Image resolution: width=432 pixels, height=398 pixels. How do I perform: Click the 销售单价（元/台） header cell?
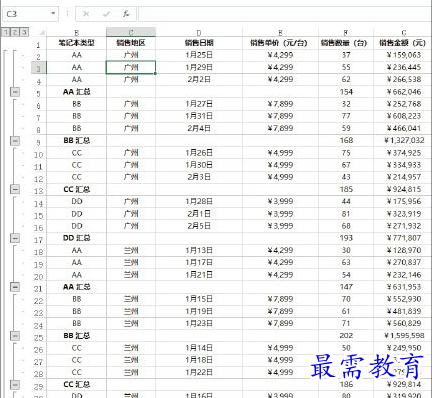pyautogui.click(x=279, y=43)
